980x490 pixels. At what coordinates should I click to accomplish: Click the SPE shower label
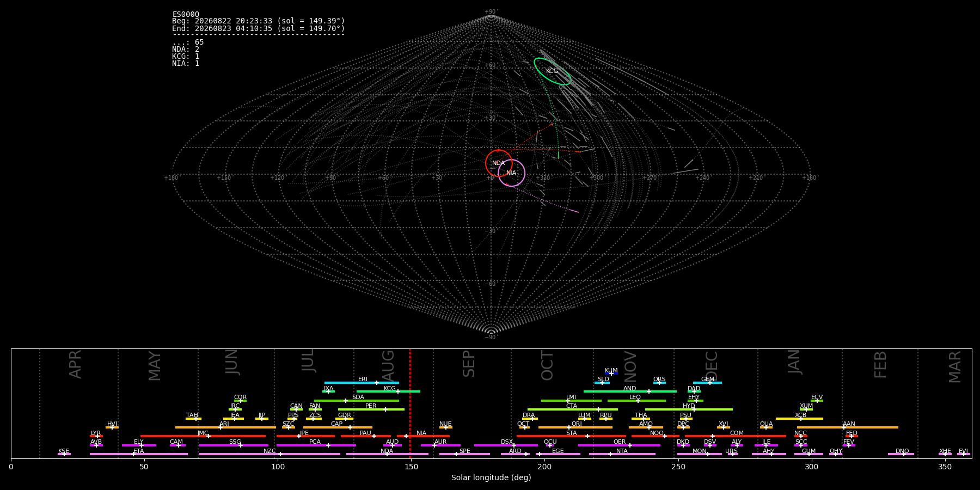(x=464, y=451)
